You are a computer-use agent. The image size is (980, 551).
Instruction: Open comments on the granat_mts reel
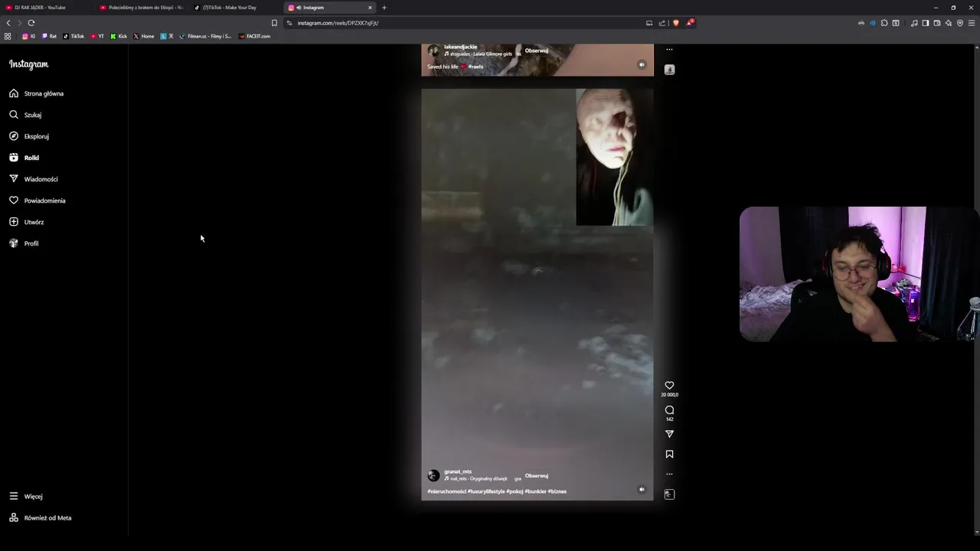(x=669, y=410)
